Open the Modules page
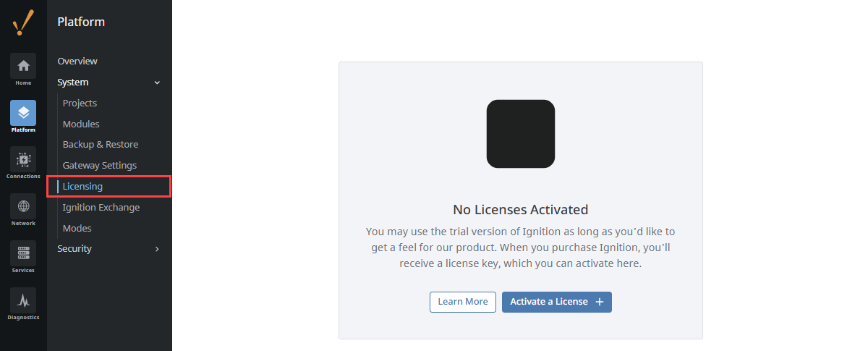The height and width of the screenshot is (351, 868). point(81,124)
